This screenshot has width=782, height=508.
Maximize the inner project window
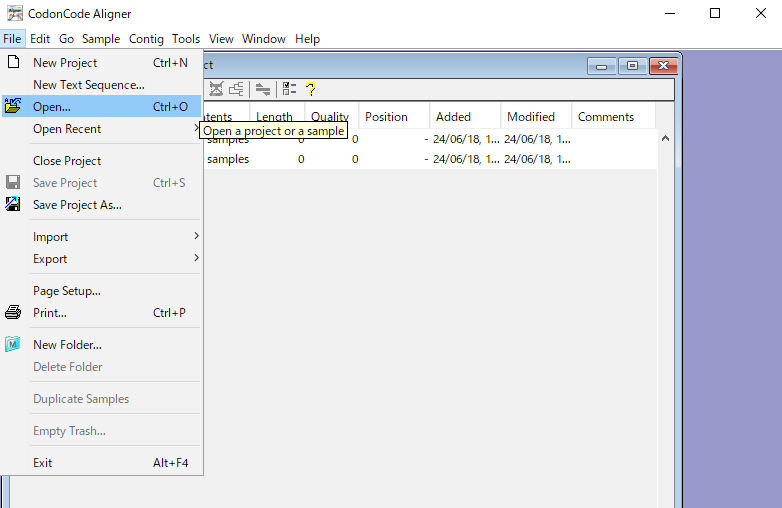[632, 66]
